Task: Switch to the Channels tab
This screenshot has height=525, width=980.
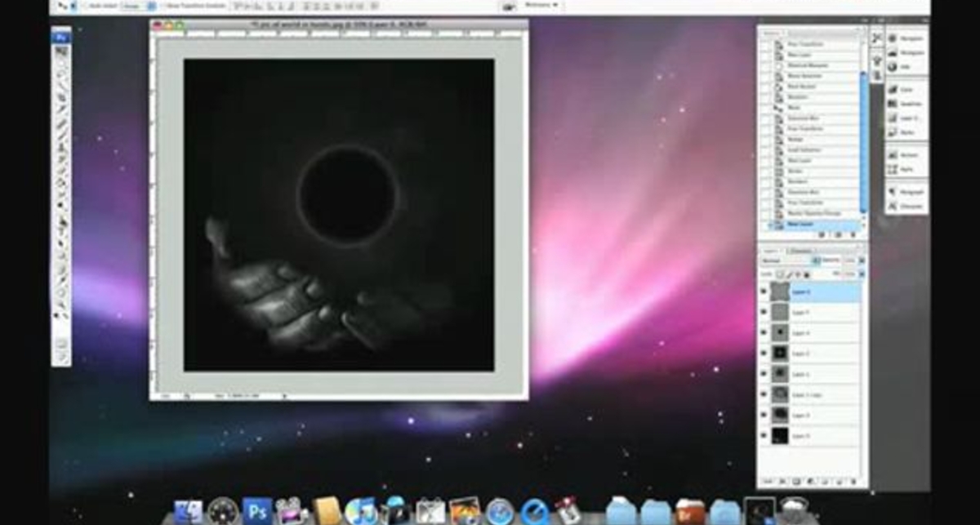Action: click(x=803, y=251)
